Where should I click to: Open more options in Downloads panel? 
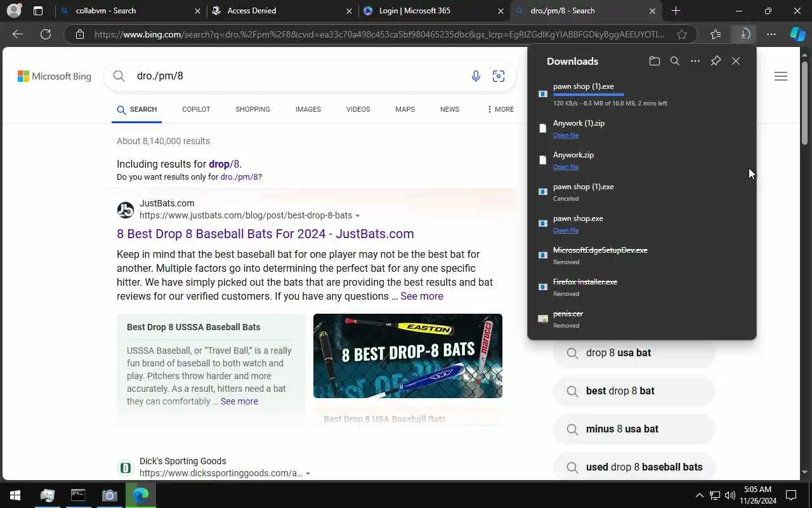[695, 61]
